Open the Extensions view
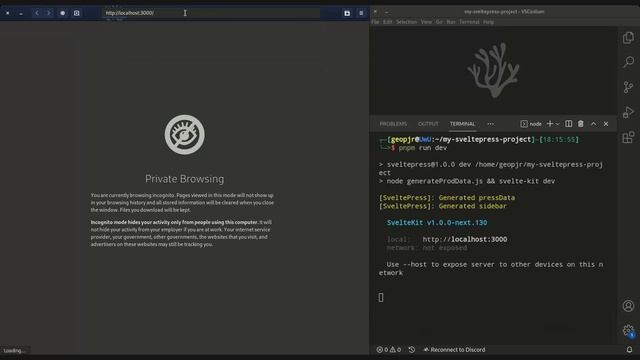640x360 pixels. point(629,137)
